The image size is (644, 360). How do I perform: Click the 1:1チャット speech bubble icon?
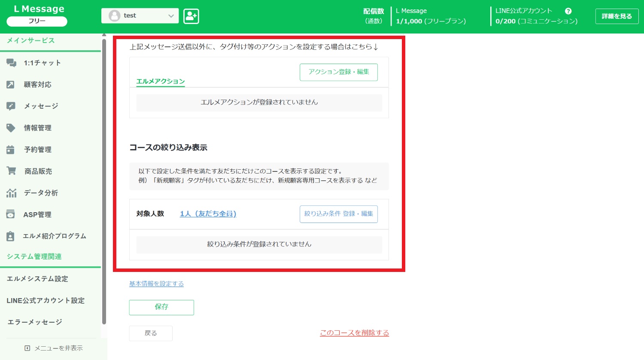pos(12,63)
